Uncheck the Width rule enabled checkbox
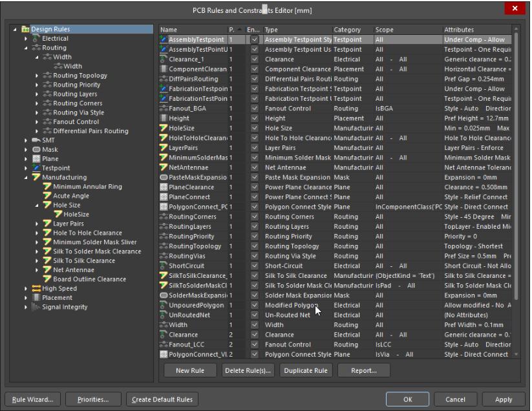 pyautogui.click(x=254, y=325)
